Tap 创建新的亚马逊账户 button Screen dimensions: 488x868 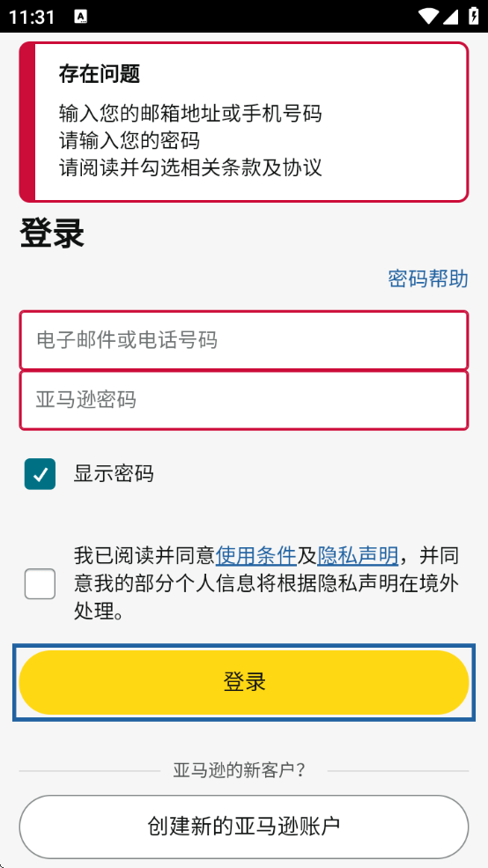coord(244,827)
